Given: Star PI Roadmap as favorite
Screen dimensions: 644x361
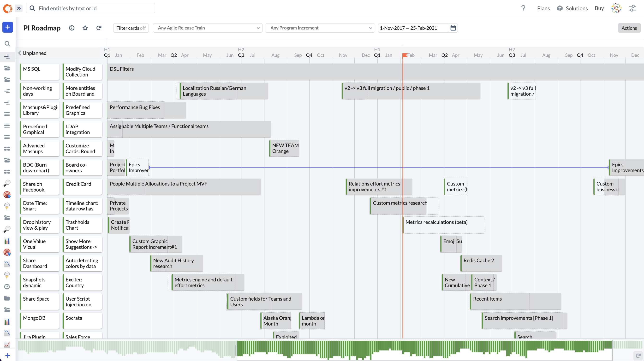Looking at the screenshot, I should pos(85,28).
